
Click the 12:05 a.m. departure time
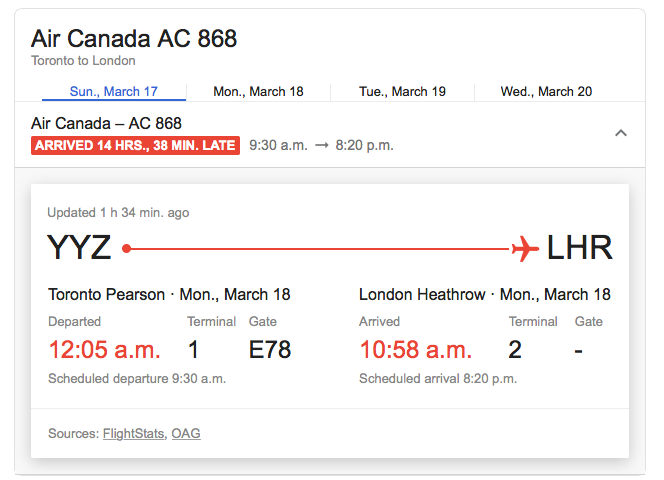(105, 350)
